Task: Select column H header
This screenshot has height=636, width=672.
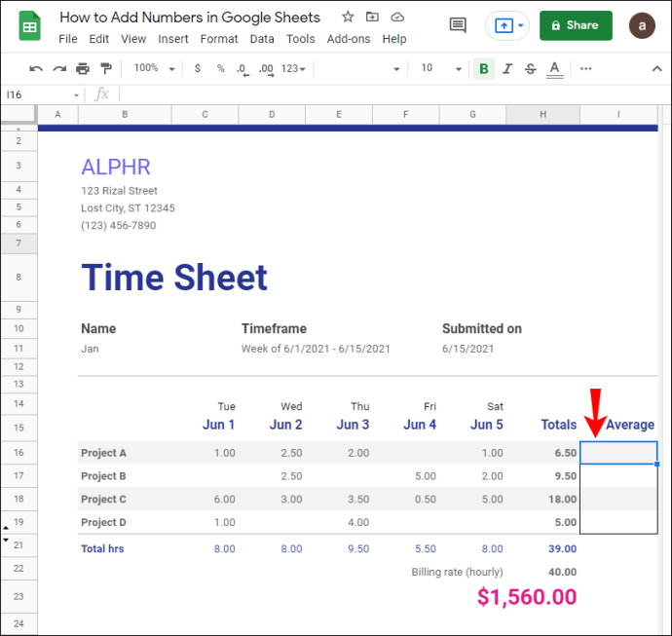Action: (x=542, y=114)
